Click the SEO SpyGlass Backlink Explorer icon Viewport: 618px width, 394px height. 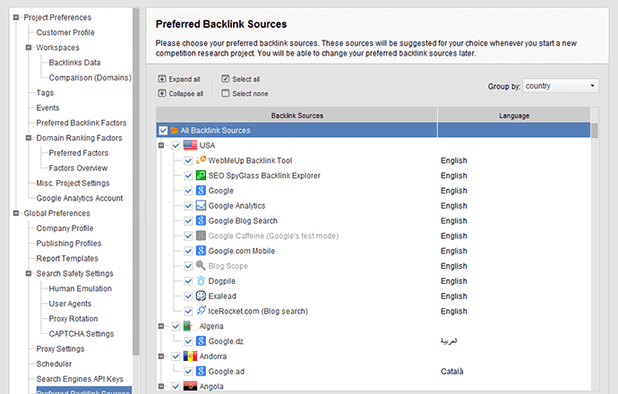[x=201, y=175]
